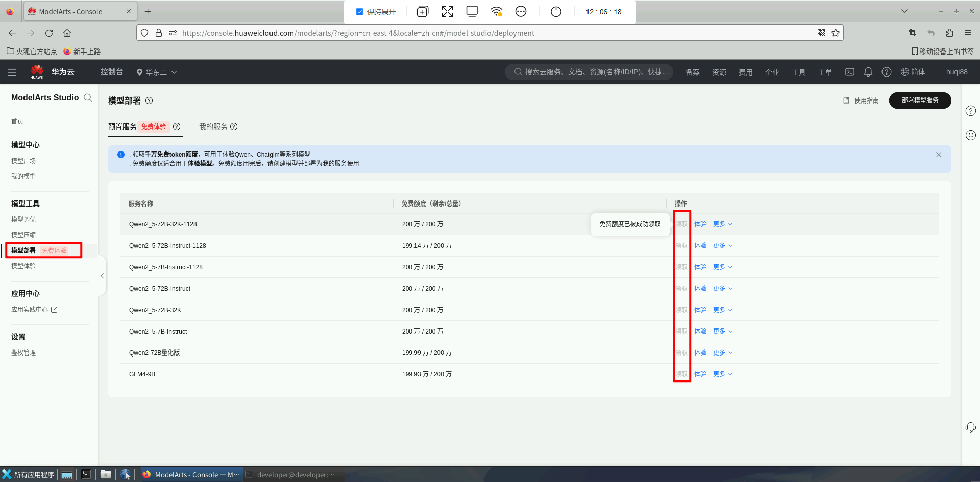This screenshot has height=482, width=980.
Task: Expand 更多 for Qwen2-72B量化版
Action: 723,352
